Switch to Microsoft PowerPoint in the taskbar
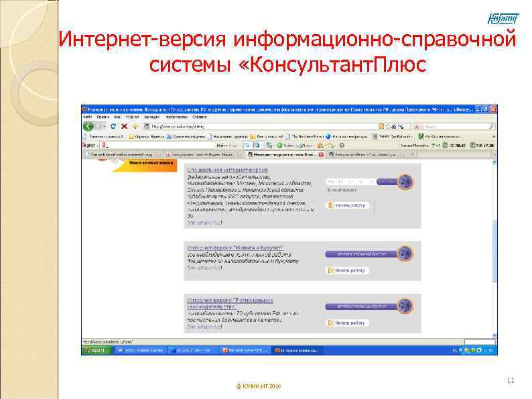This screenshot has height=399, width=532. (x=245, y=350)
